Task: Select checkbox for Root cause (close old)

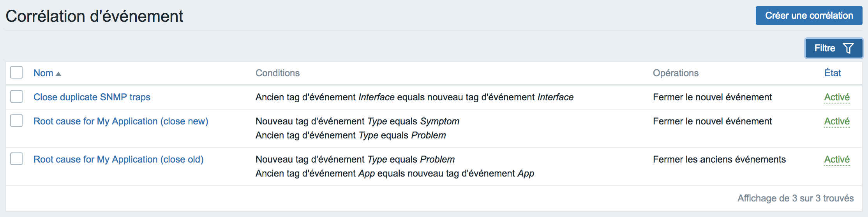Action: coord(16,159)
